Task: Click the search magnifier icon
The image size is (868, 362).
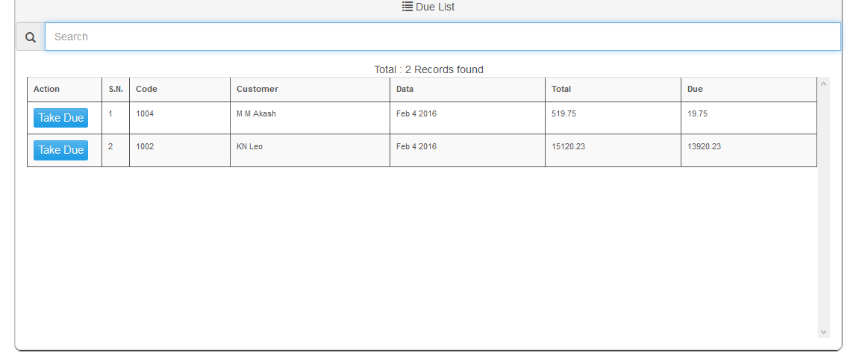Action: 31,37
